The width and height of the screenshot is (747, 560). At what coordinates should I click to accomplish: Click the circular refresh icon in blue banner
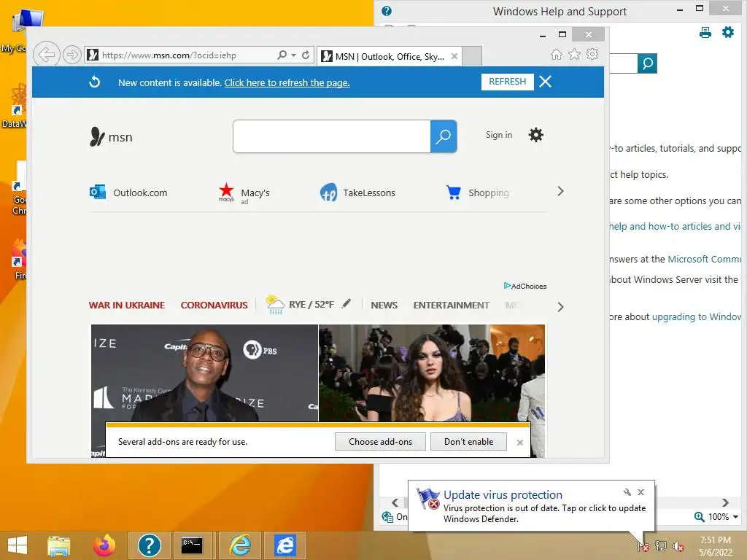pyautogui.click(x=95, y=82)
